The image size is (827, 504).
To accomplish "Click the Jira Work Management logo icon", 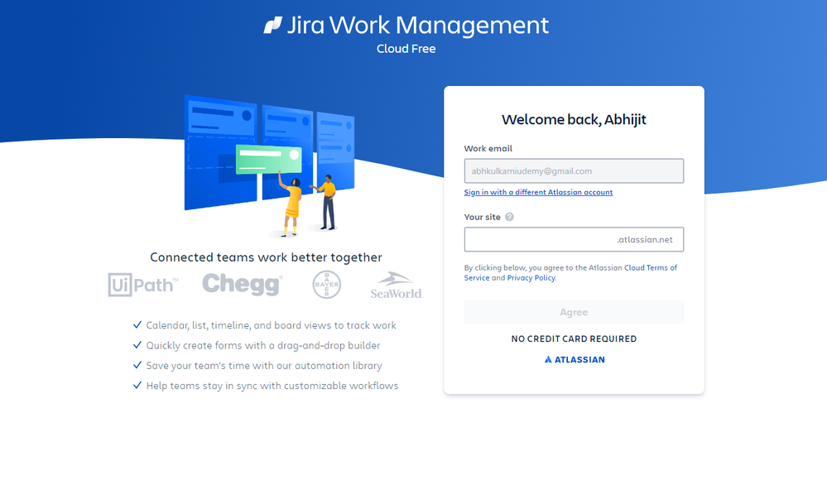I will (x=272, y=25).
